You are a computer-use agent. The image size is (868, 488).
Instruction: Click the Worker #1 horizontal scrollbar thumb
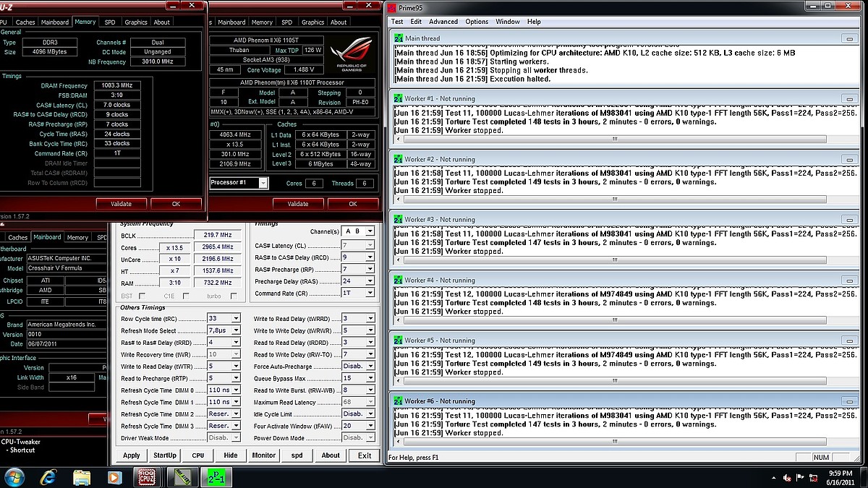[x=614, y=139]
